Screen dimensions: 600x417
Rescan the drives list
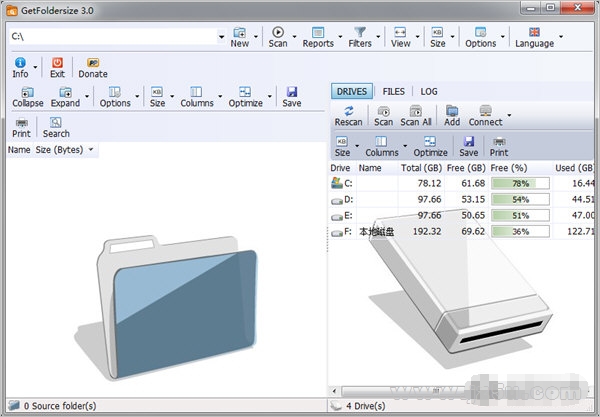(x=348, y=116)
